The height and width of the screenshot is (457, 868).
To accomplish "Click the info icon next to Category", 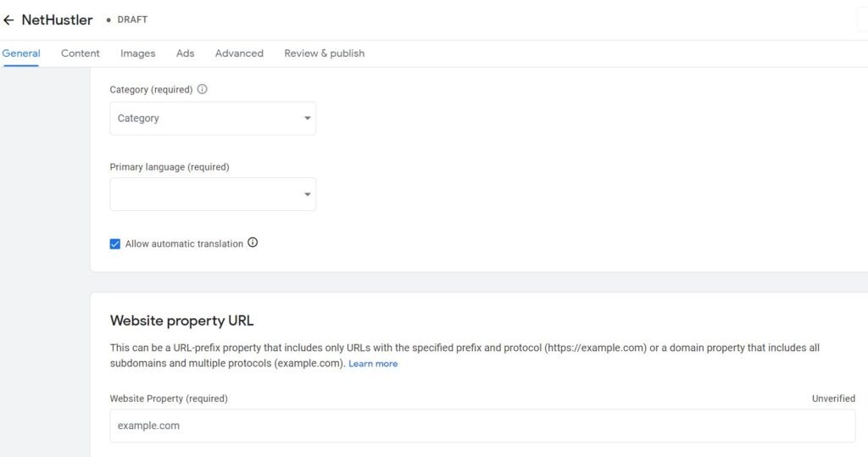I will (x=203, y=89).
